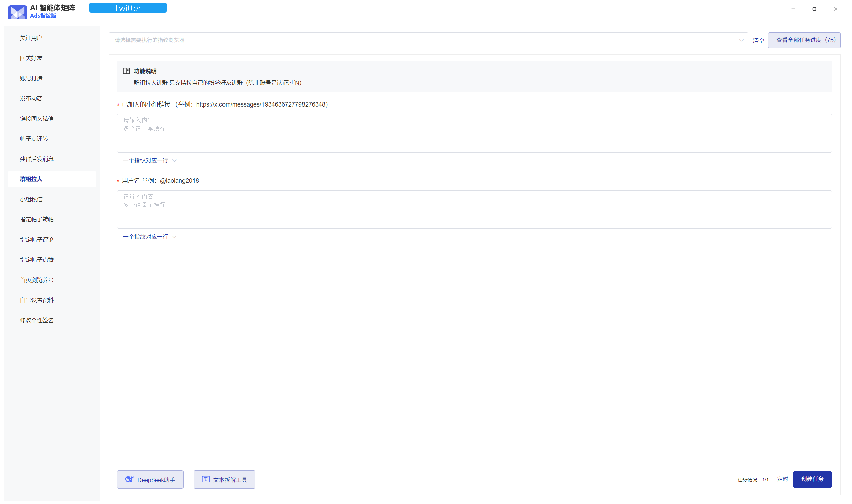Click the 定时 schedule link

(x=782, y=479)
